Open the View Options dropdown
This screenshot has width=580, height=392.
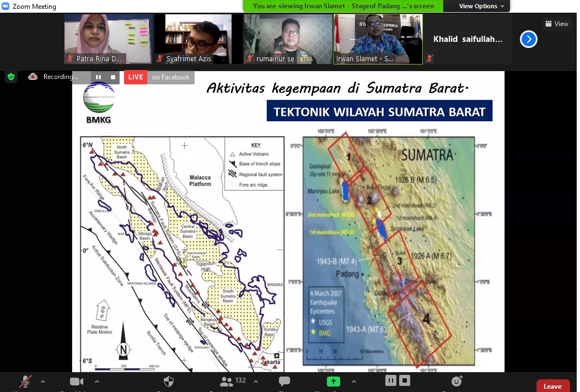point(482,6)
